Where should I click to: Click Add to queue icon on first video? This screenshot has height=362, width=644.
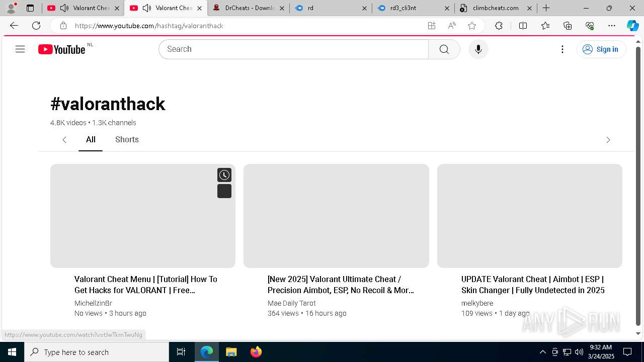click(224, 191)
